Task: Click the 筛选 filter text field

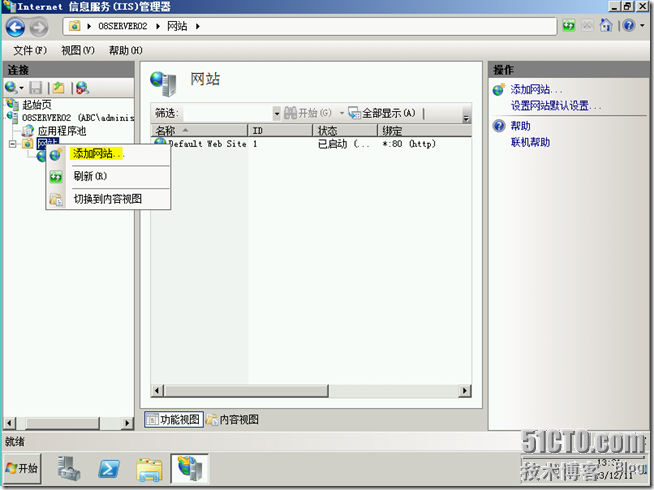Action: [x=228, y=113]
